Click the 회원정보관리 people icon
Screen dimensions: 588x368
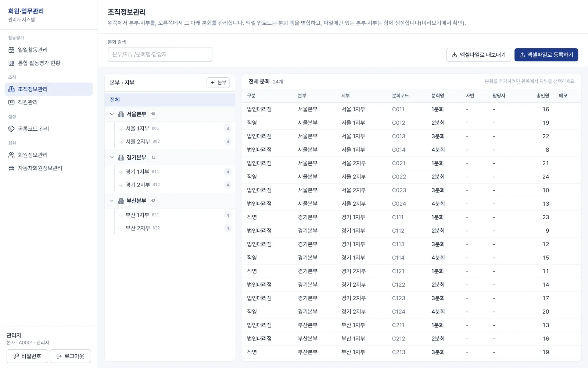click(x=11, y=155)
